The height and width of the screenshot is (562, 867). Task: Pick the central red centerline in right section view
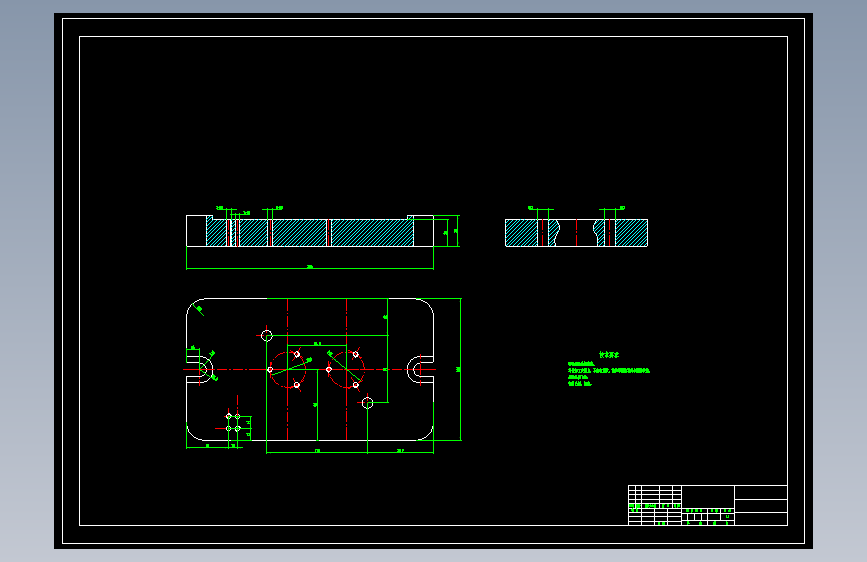pos(576,232)
